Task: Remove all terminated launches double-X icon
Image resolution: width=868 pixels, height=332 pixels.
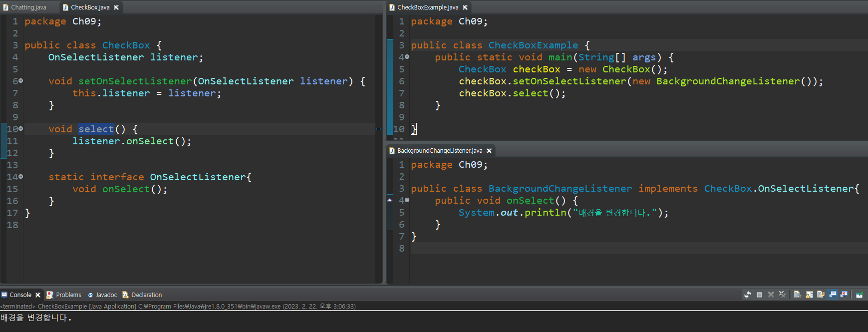Action: (782, 295)
